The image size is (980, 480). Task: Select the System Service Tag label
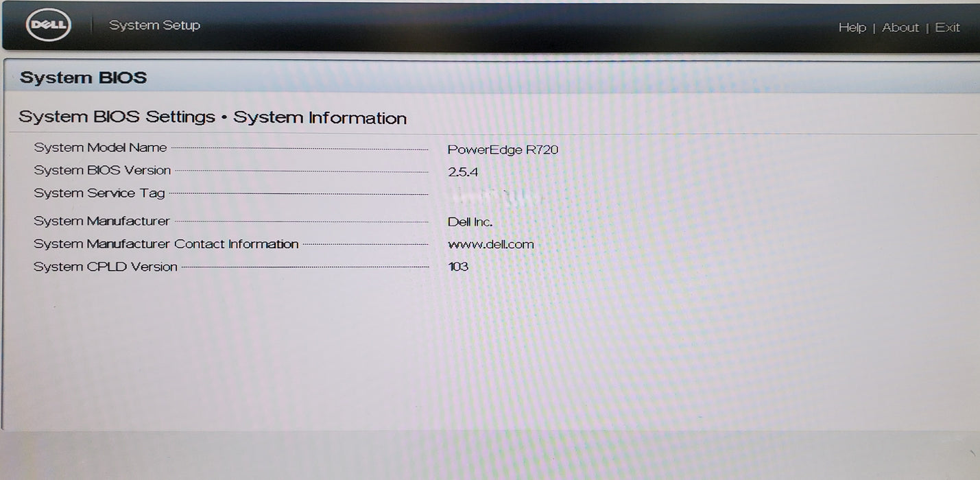(x=99, y=193)
